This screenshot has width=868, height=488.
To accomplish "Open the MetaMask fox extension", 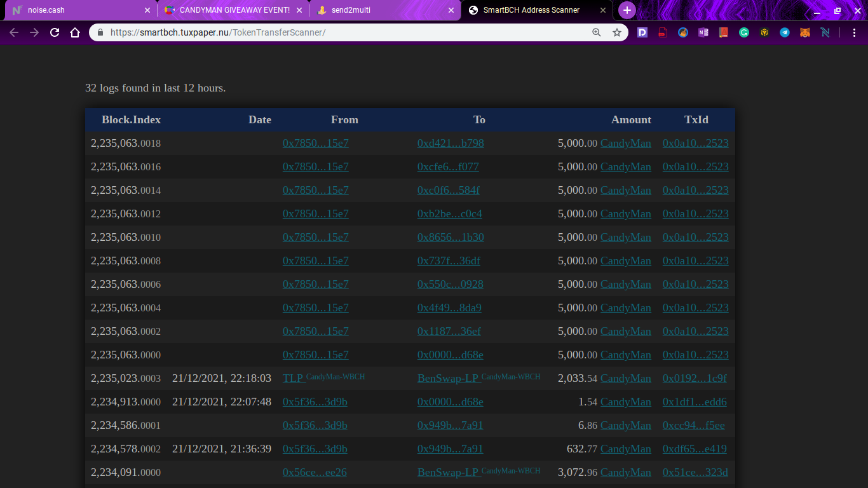I will point(805,32).
